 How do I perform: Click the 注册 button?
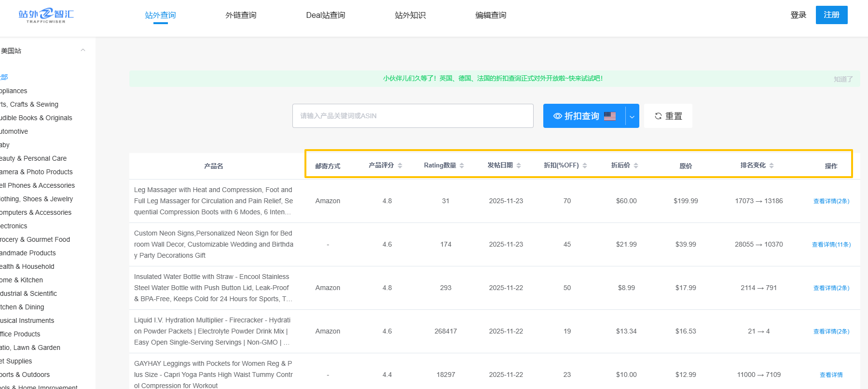point(832,15)
